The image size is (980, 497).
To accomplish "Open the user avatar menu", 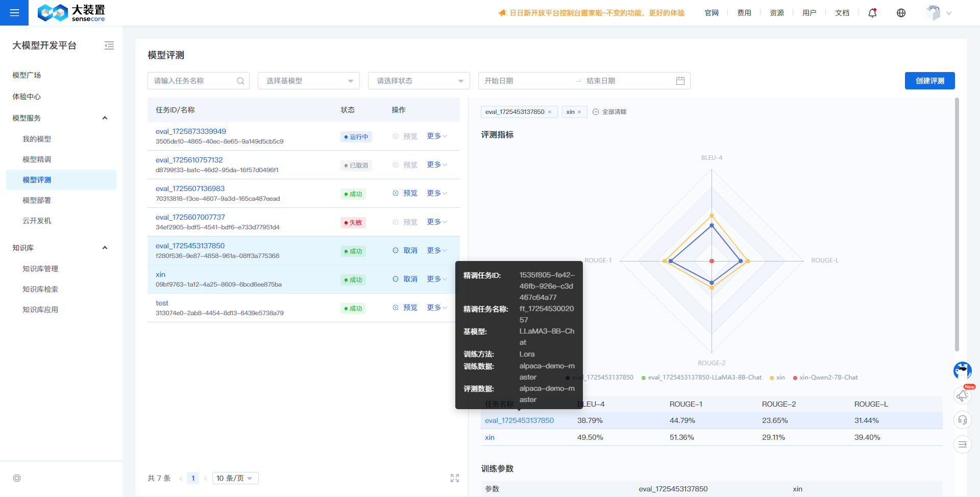I will [933, 13].
